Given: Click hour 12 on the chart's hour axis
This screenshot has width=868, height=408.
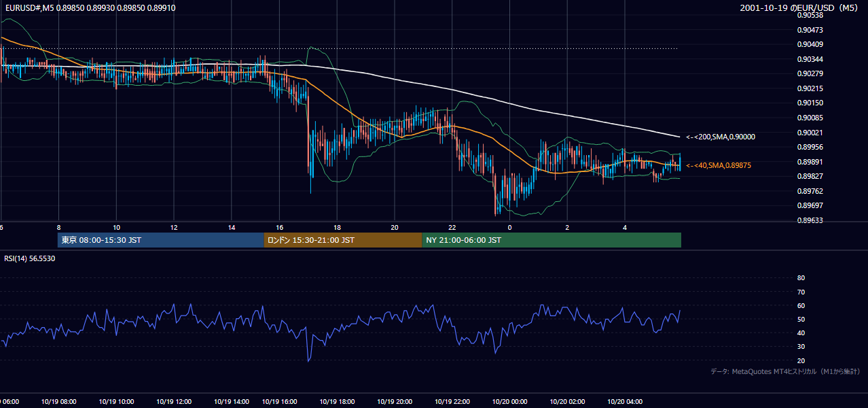Looking at the screenshot, I should coord(174,227).
